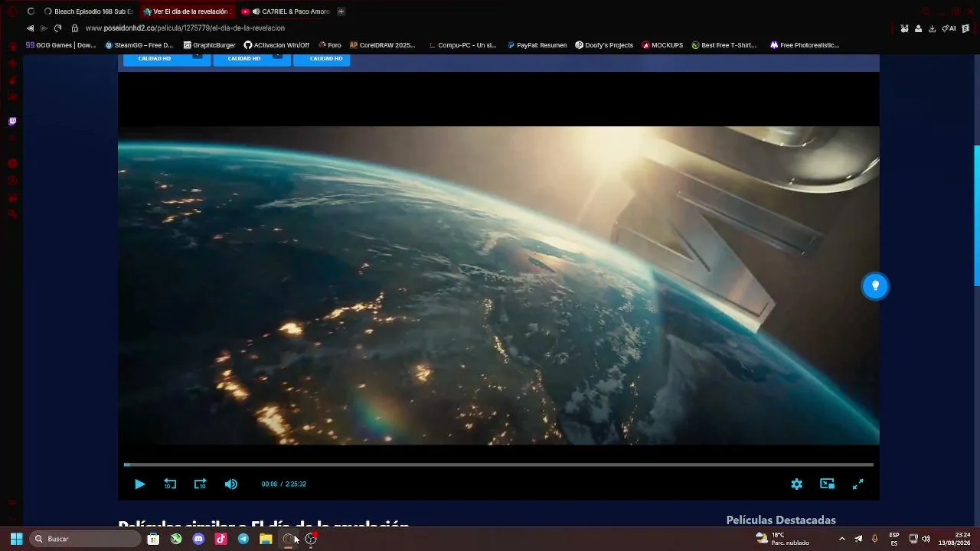The width and height of the screenshot is (980, 551).
Task: Select the third CALIDAD HD server button
Action: pos(322,59)
